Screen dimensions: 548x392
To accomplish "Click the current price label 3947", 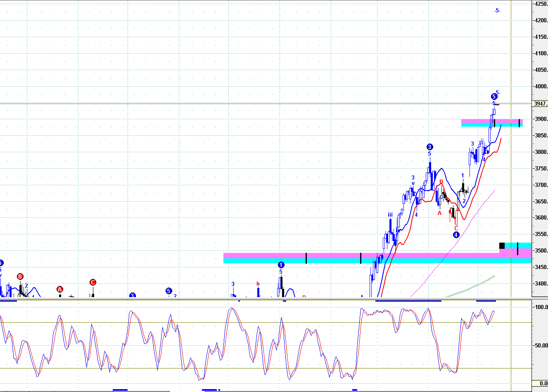I will (540, 104).
